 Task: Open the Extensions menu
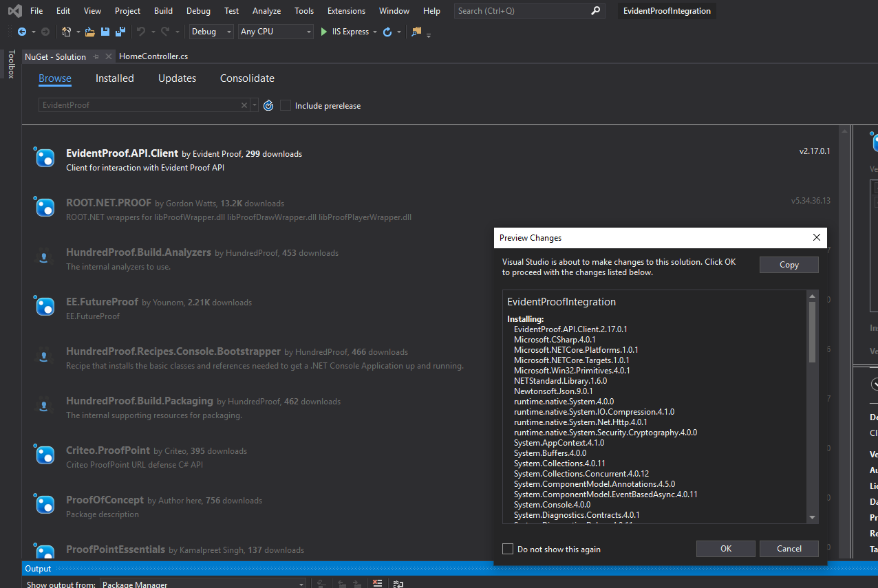(x=346, y=10)
